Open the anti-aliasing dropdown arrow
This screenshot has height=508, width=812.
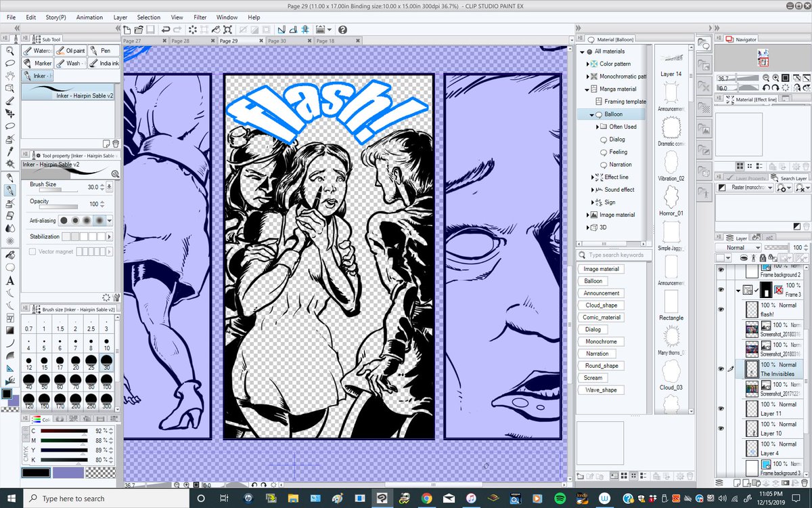point(110,220)
